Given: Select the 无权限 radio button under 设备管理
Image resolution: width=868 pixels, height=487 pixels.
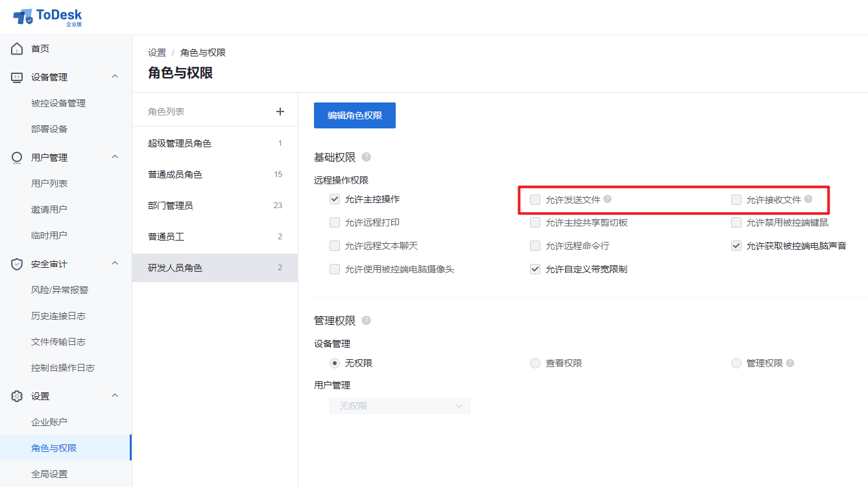Looking at the screenshot, I should (335, 363).
